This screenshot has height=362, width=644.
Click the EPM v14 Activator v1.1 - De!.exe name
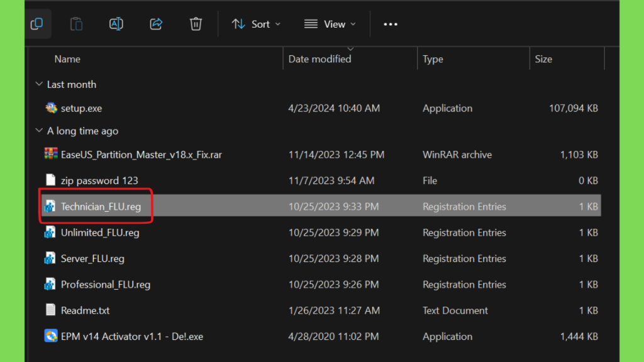pyautogui.click(x=132, y=337)
